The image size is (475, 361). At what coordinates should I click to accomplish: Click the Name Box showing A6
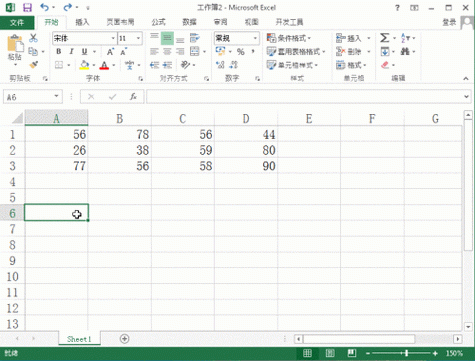[32, 97]
